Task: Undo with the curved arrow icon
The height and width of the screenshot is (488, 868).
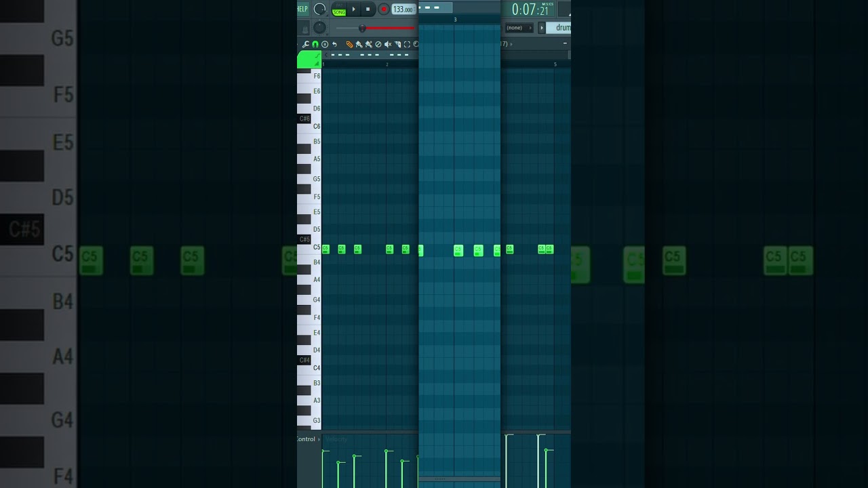Action: [x=334, y=44]
